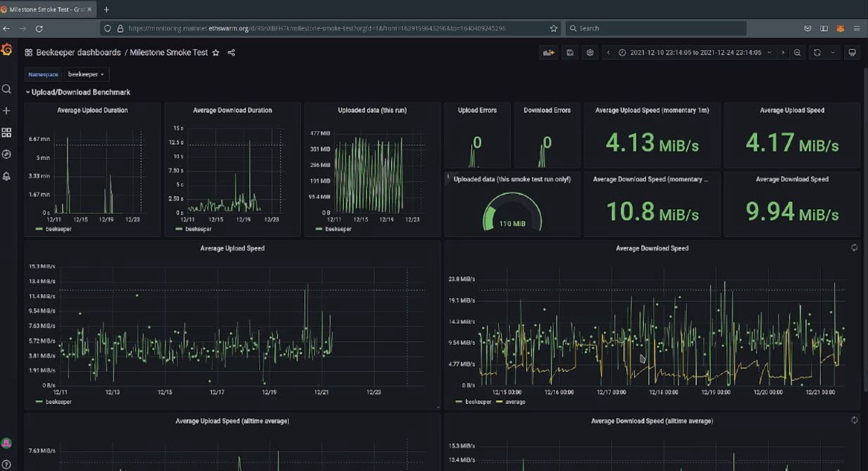Viewport: 868px width, 471px height.
Task: Open the time range picker
Action: pyautogui.click(x=694, y=53)
